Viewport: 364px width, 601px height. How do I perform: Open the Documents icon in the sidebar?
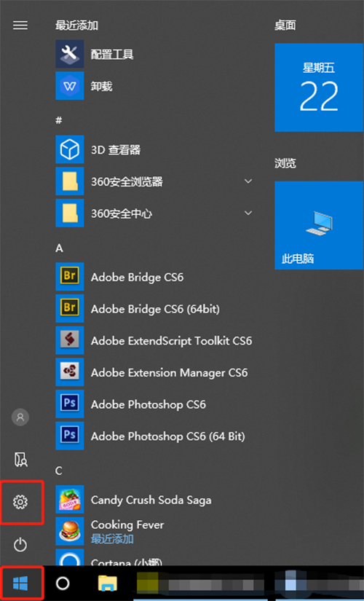click(x=20, y=459)
